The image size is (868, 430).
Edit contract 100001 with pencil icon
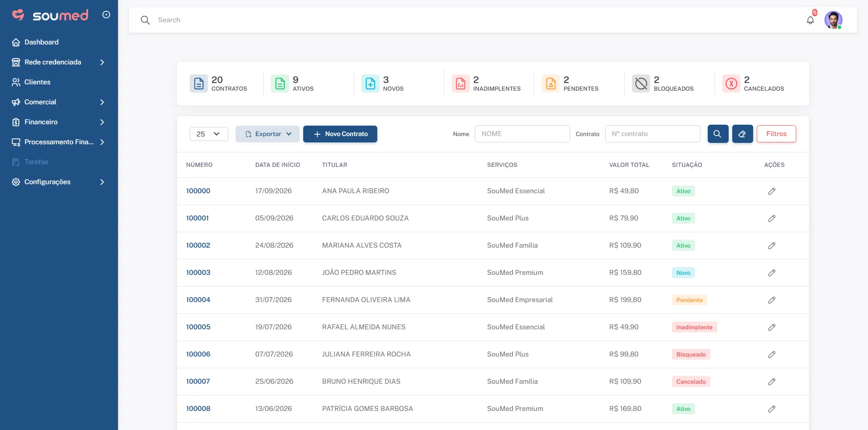(772, 219)
